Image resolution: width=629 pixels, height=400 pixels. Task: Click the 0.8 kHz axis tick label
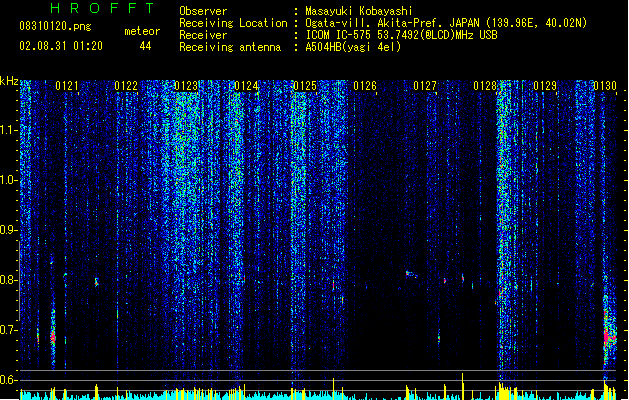pos(9,280)
